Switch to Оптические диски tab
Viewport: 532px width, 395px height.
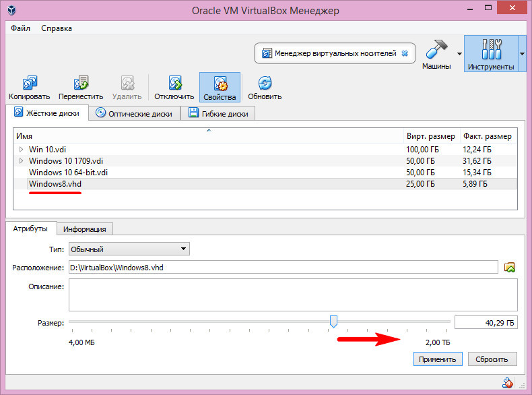135,113
